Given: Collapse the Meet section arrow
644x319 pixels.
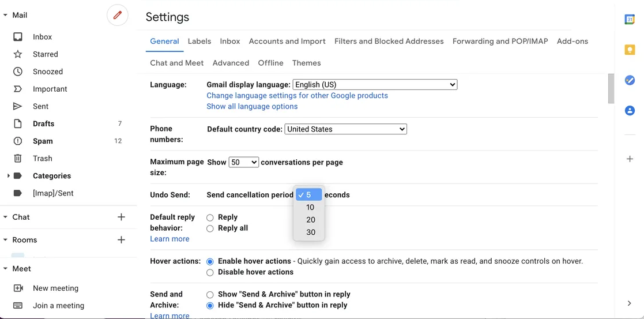Looking at the screenshot, I should tap(5, 268).
